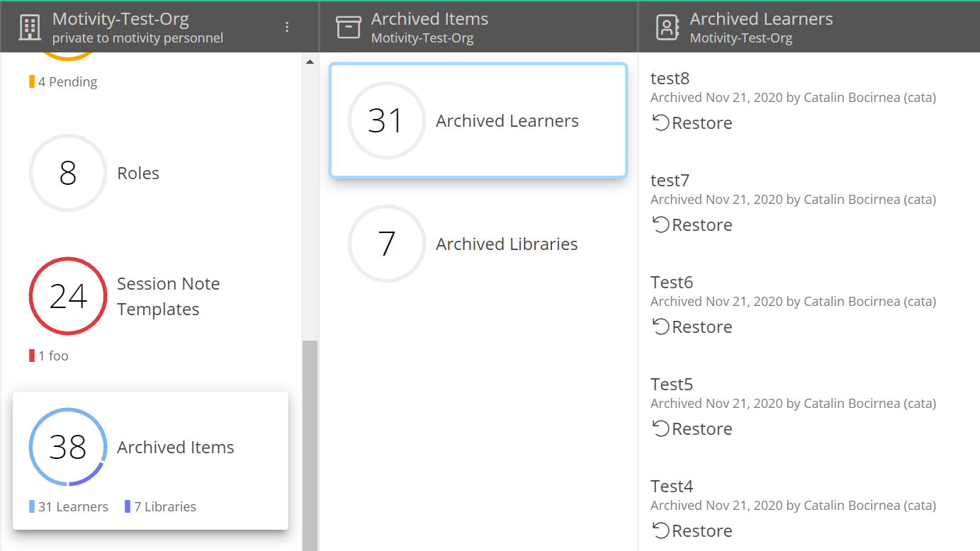Open the three-dot options menu for Motivity-Test-Org

coord(287,26)
